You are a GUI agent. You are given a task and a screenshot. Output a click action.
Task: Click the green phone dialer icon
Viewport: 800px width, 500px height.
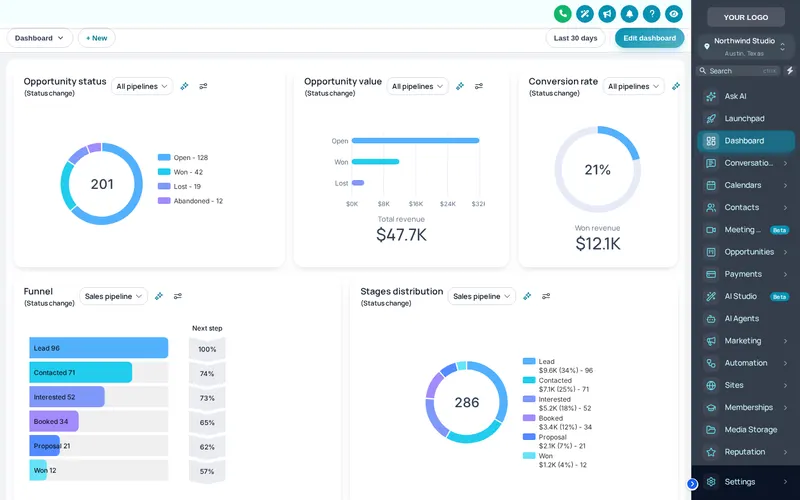pyautogui.click(x=563, y=14)
